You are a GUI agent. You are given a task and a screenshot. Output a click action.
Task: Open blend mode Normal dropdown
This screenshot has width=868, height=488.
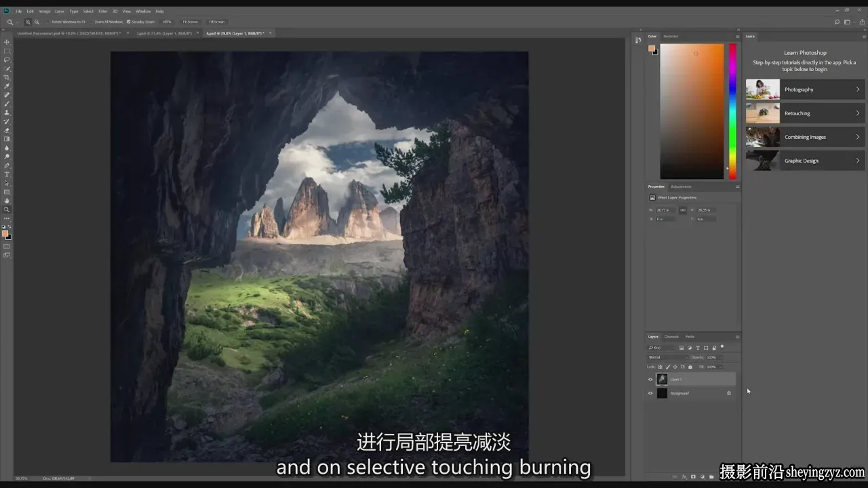pyautogui.click(x=669, y=357)
